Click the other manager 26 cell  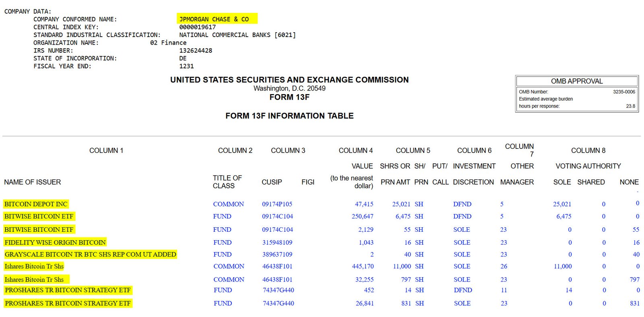coord(504,266)
